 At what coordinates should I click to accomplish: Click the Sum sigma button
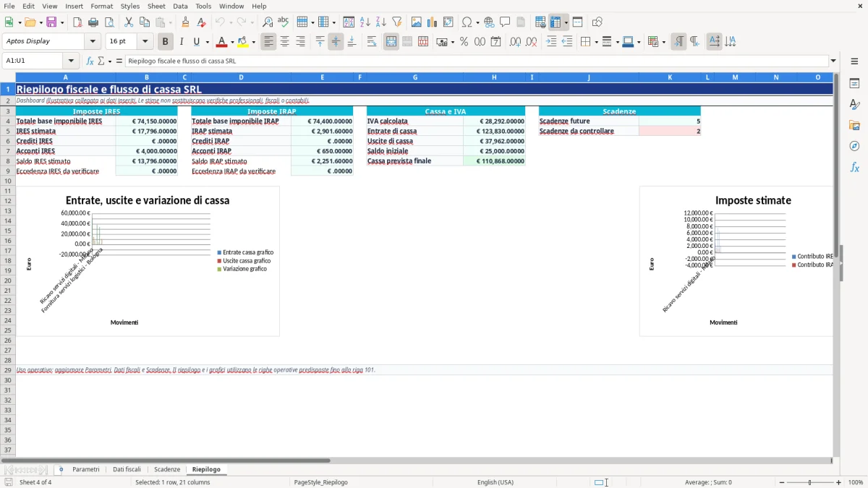click(101, 61)
